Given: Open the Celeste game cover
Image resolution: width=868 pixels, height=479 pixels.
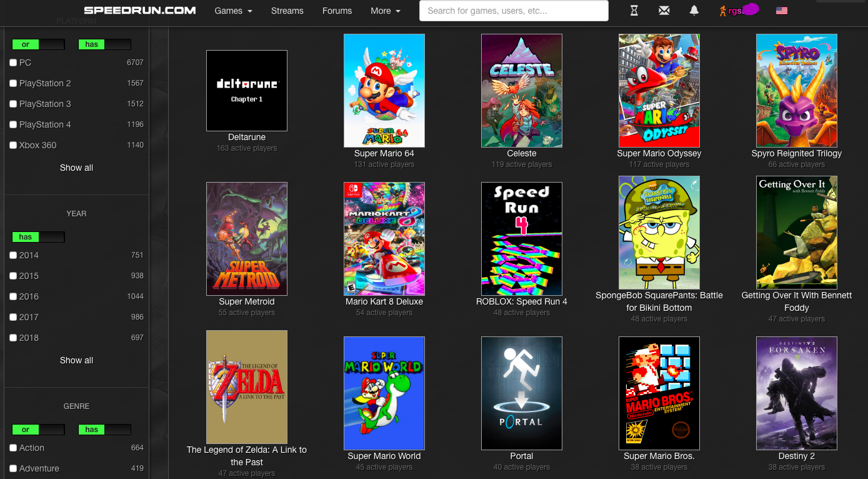Looking at the screenshot, I should [521, 91].
